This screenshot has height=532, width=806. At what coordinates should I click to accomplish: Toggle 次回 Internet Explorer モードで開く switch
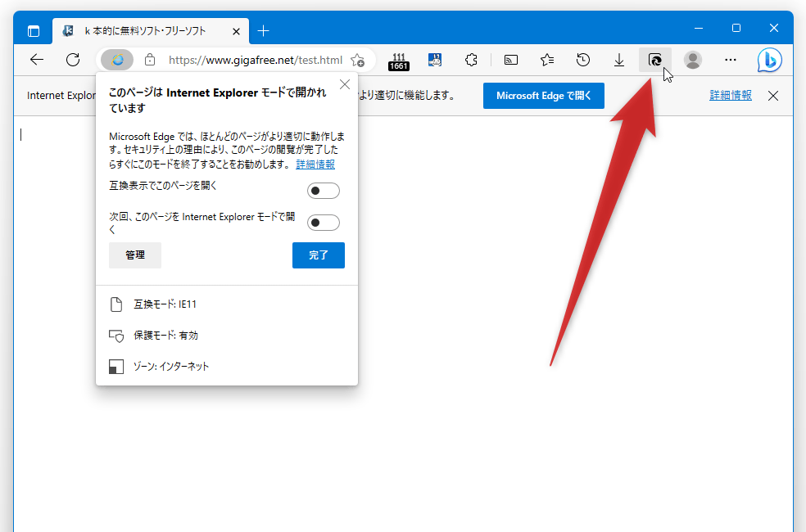[x=324, y=223]
